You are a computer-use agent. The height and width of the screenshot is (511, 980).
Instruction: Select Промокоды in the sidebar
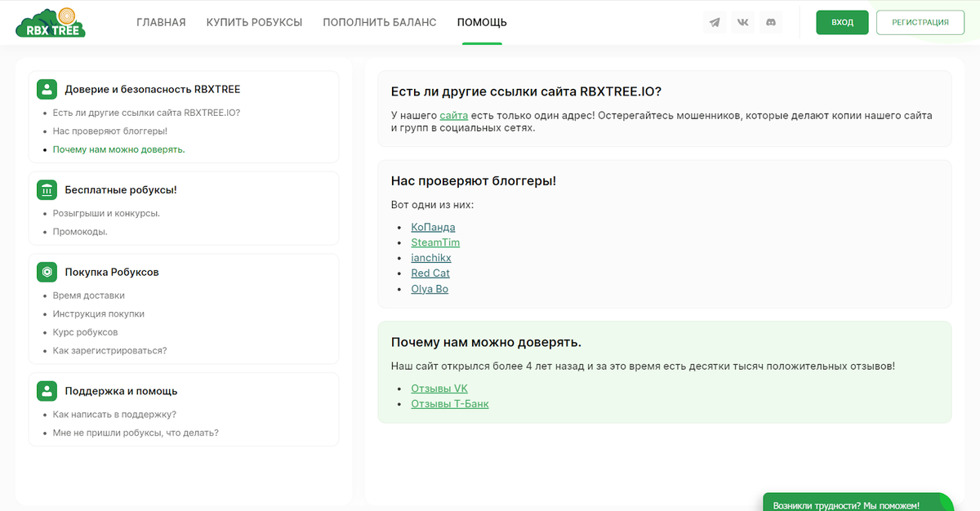coord(80,232)
